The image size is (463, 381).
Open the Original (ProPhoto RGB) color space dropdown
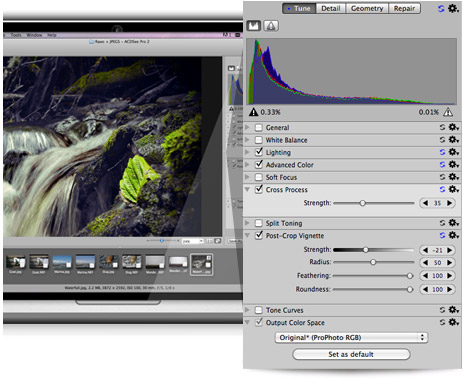tap(351, 337)
